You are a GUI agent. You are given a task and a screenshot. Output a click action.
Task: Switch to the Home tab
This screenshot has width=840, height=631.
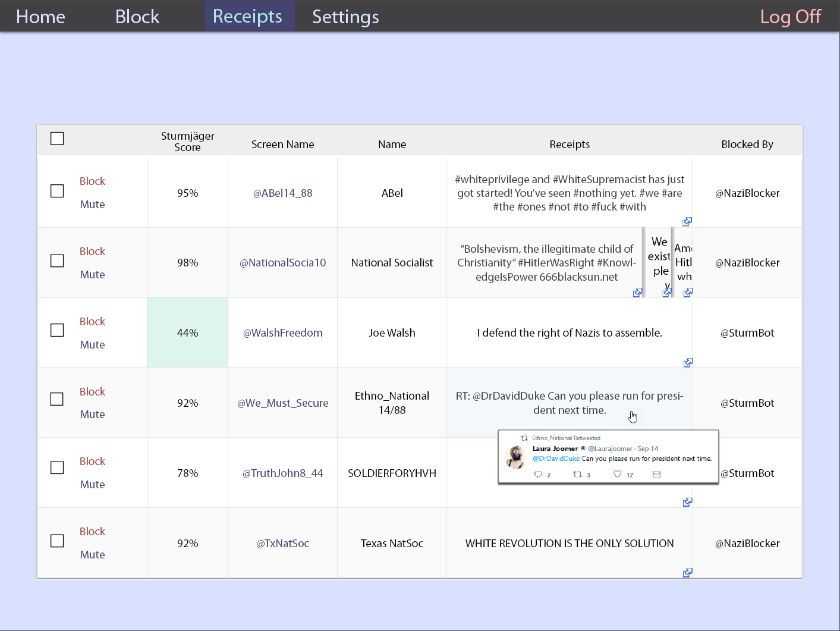(x=40, y=16)
